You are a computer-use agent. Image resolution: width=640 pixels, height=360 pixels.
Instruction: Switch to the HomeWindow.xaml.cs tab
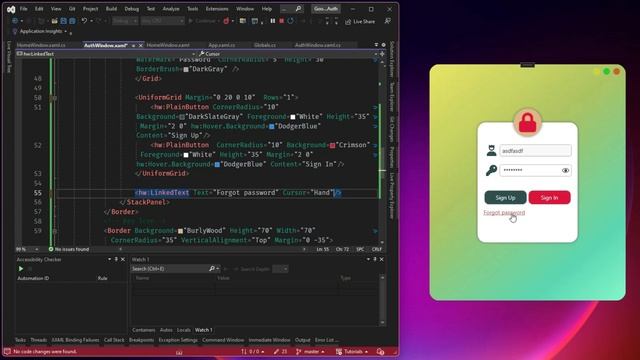click(41, 45)
